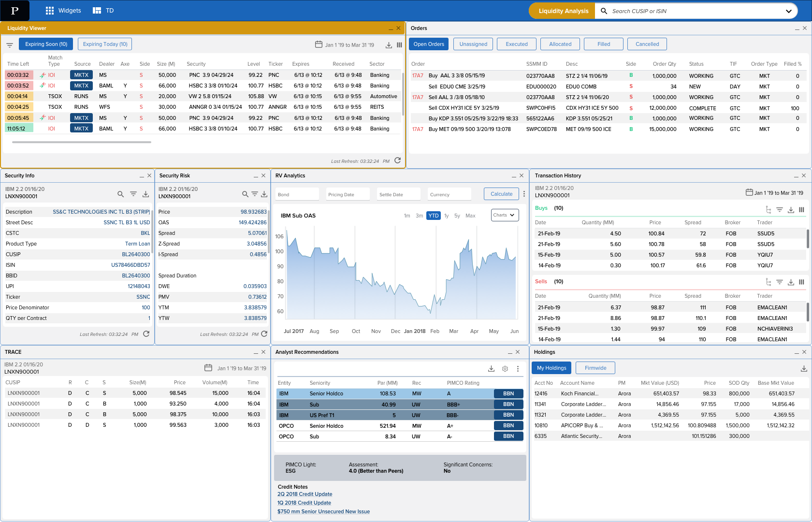Select 3m chart range
This screenshot has width=812, height=522.
click(420, 216)
